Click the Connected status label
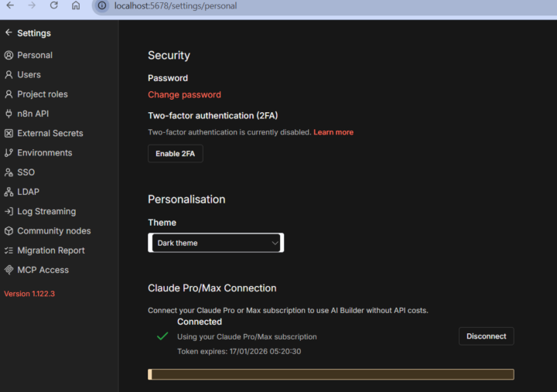 click(x=200, y=322)
